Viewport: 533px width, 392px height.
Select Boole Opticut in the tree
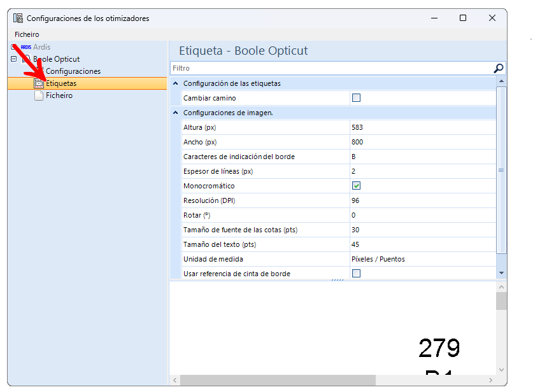point(57,59)
